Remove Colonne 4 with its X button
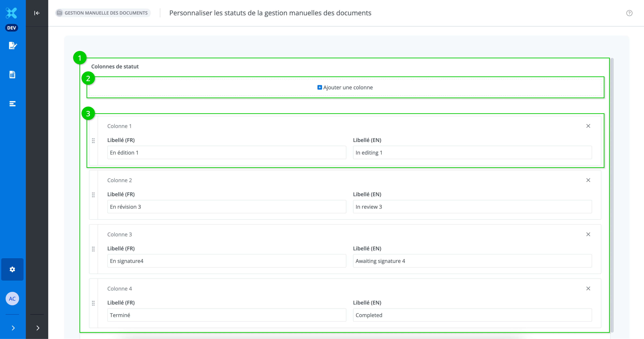 (x=588, y=289)
